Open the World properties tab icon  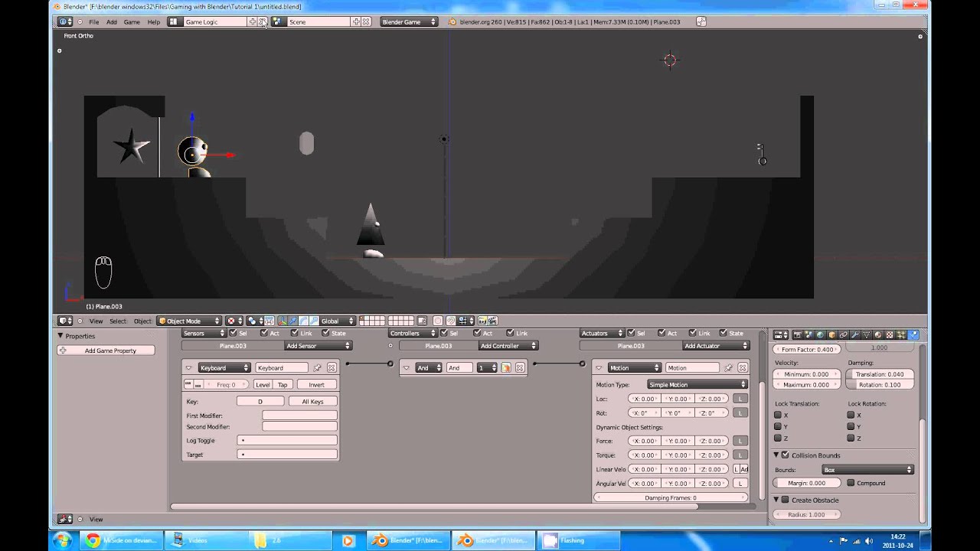coord(820,334)
